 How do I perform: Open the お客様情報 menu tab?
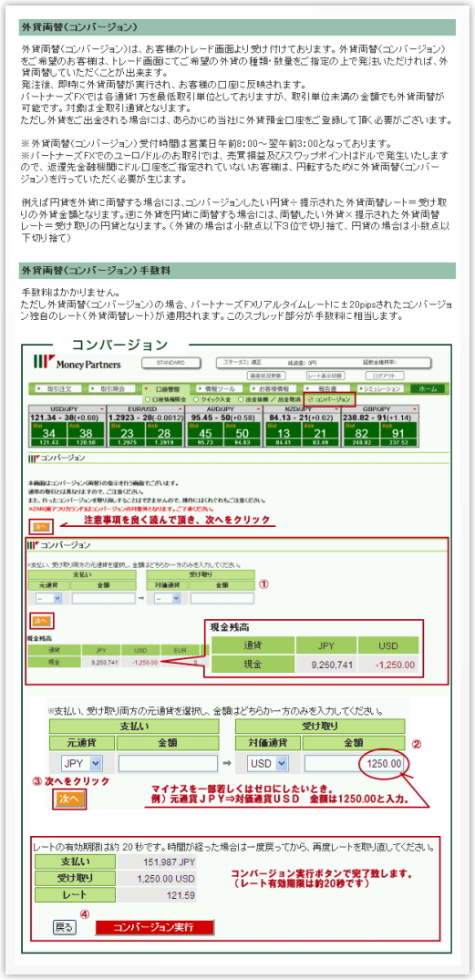pos(272,388)
